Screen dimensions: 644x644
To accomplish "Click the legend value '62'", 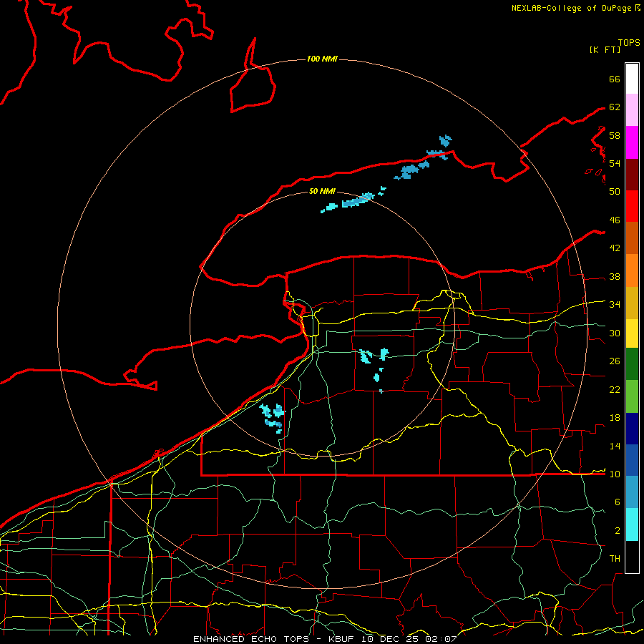I will 615,107.
